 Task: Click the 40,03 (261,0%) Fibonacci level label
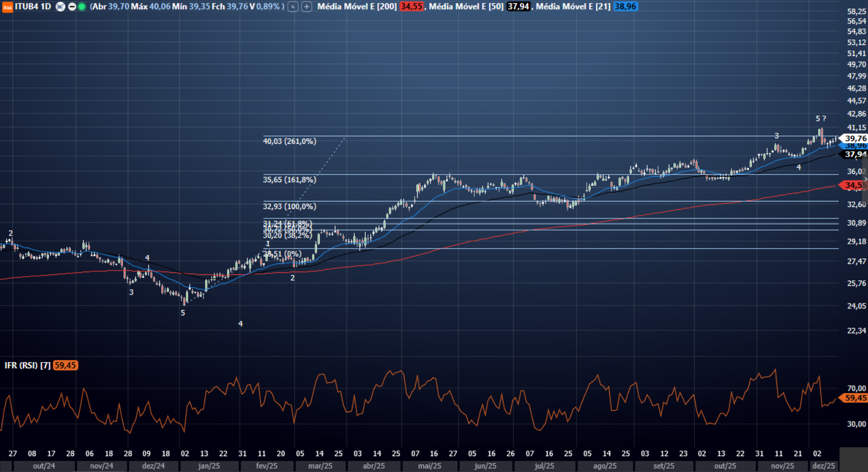coord(289,141)
